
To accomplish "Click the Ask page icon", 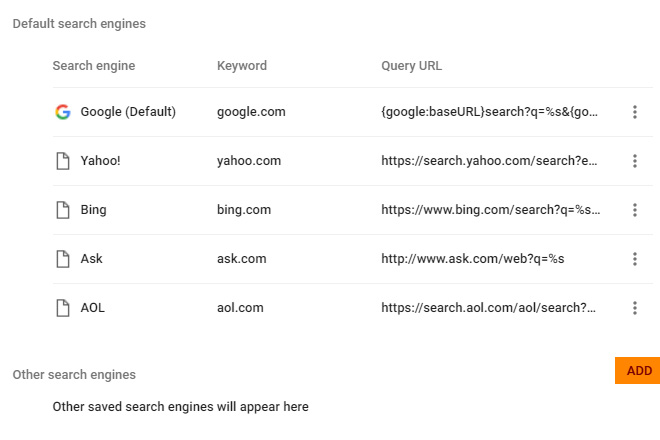I will tap(63, 259).
